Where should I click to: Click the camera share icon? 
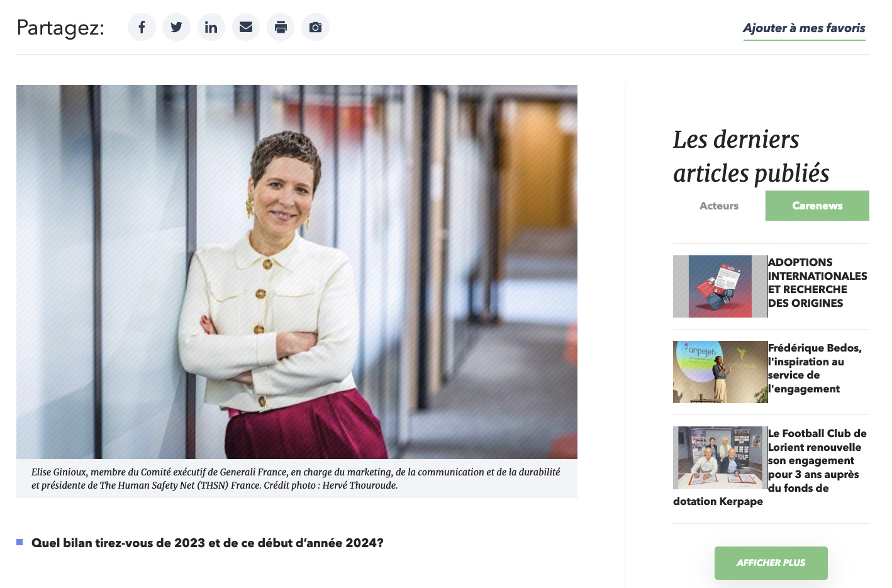point(315,27)
